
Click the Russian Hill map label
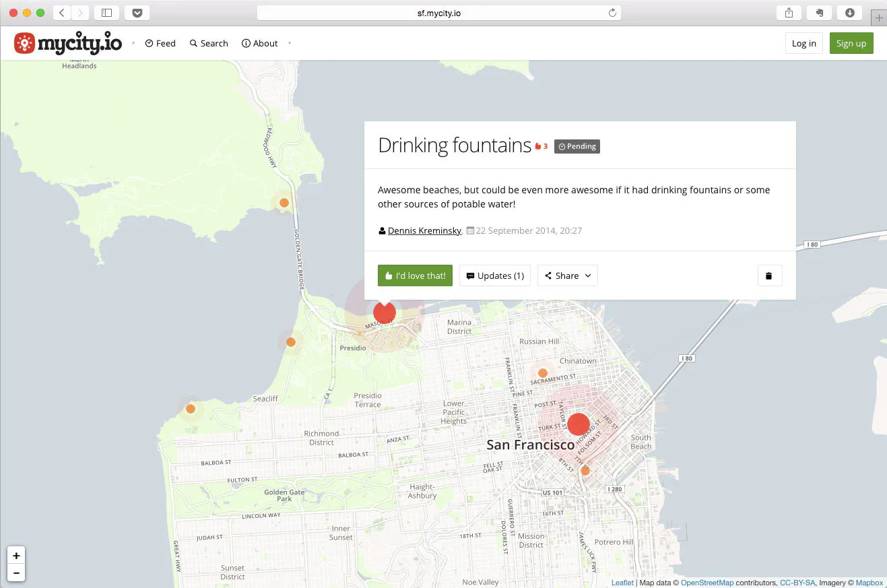point(539,341)
